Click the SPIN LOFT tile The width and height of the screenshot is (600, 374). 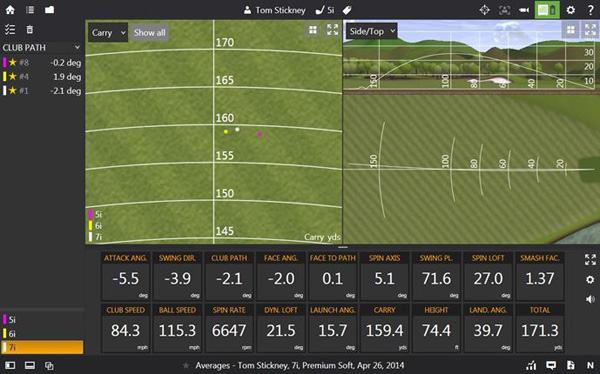(x=488, y=276)
